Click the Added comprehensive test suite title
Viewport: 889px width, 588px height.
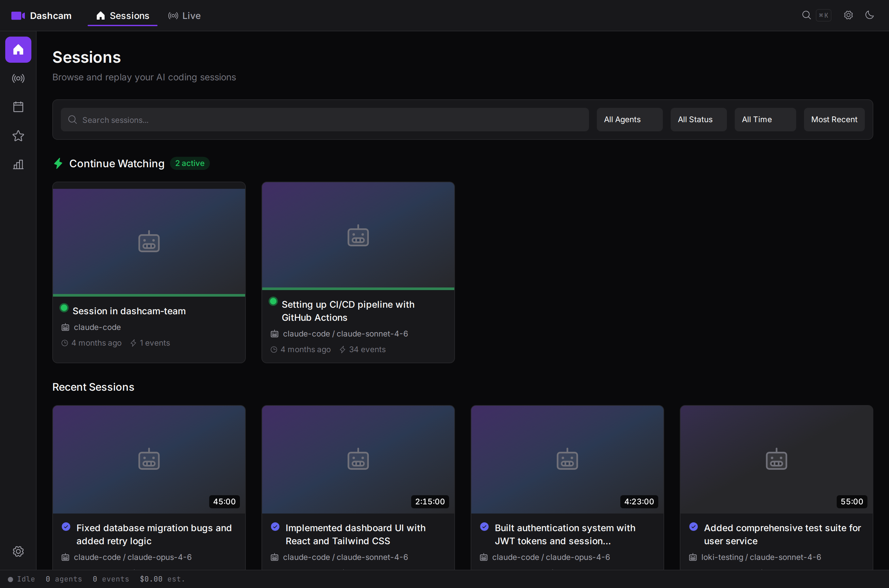[782, 534]
